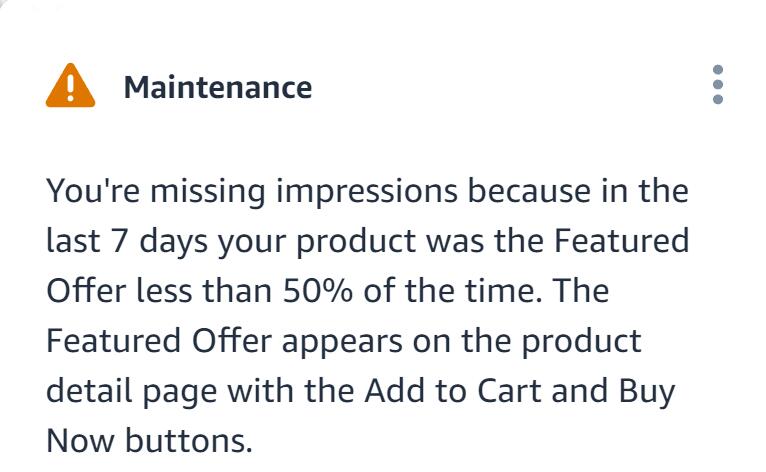Open the three-dot options menu
The image size is (766, 472).
(x=718, y=85)
